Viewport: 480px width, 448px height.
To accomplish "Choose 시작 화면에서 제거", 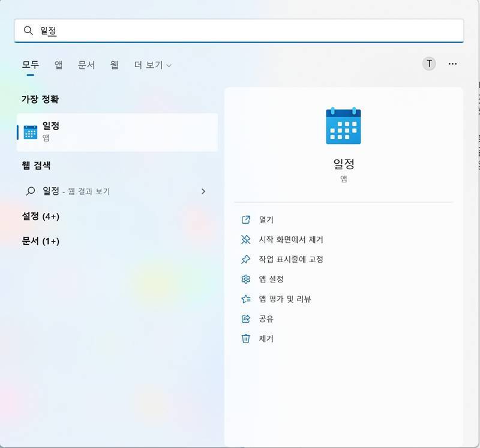I will [291, 239].
